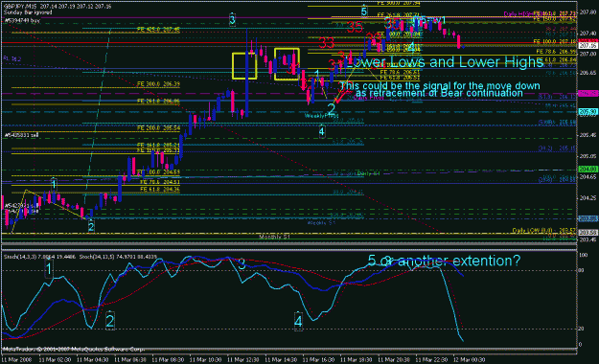Click the '11 Mar 02:30' time axis label
599x364 pixels.
click(55, 360)
